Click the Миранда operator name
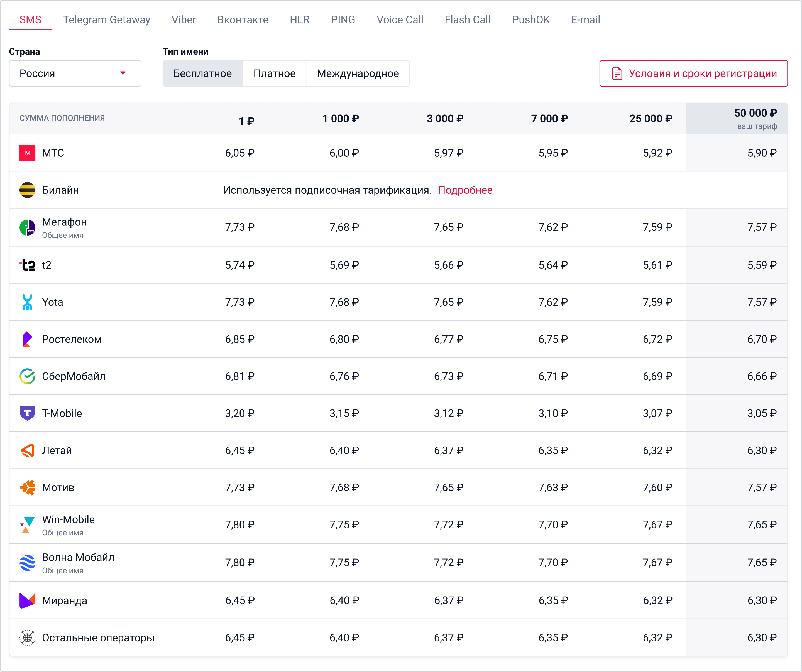The height and width of the screenshot is (672, 802). click(65, 601)
